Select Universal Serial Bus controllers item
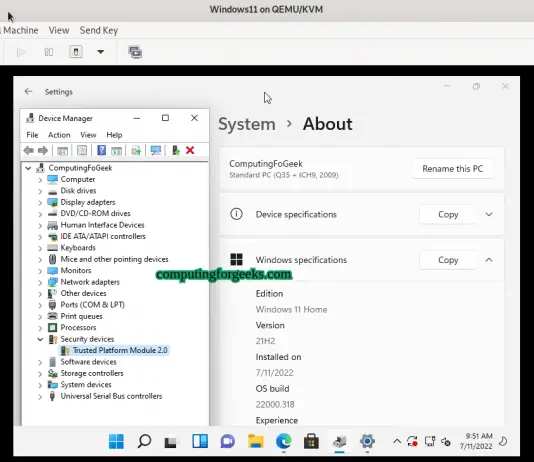The width and height of the screenshot is (534, 462). [111, 396]
